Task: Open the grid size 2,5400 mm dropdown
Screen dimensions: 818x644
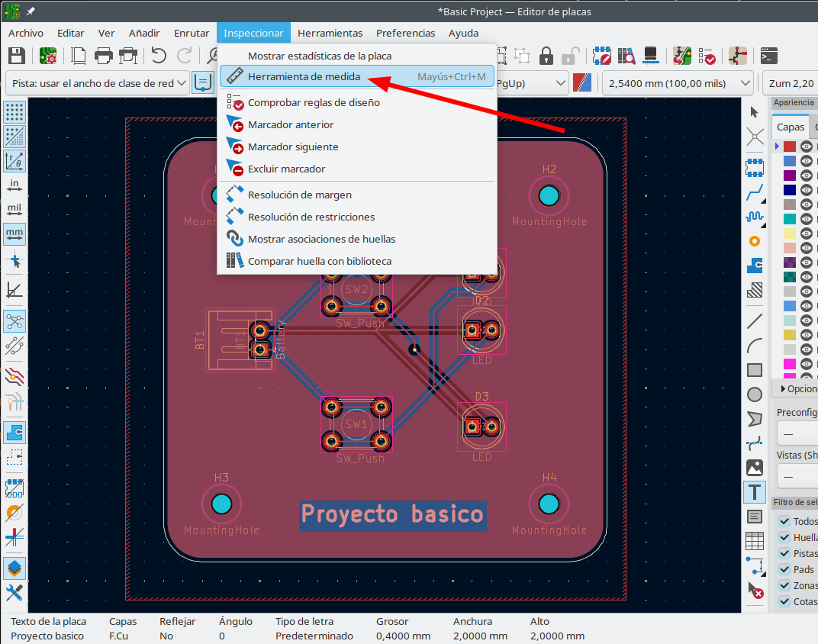Action: click(678, 83)
